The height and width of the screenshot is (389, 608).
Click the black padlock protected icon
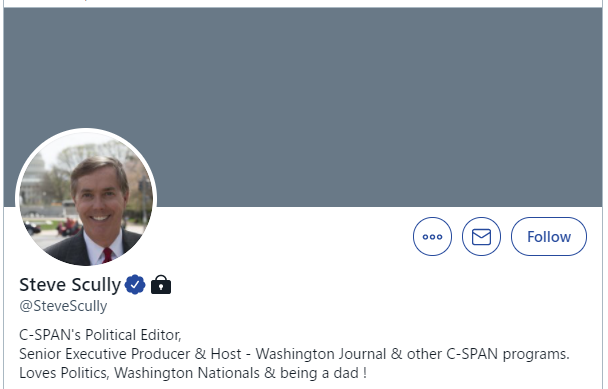(x=161, y=285)
